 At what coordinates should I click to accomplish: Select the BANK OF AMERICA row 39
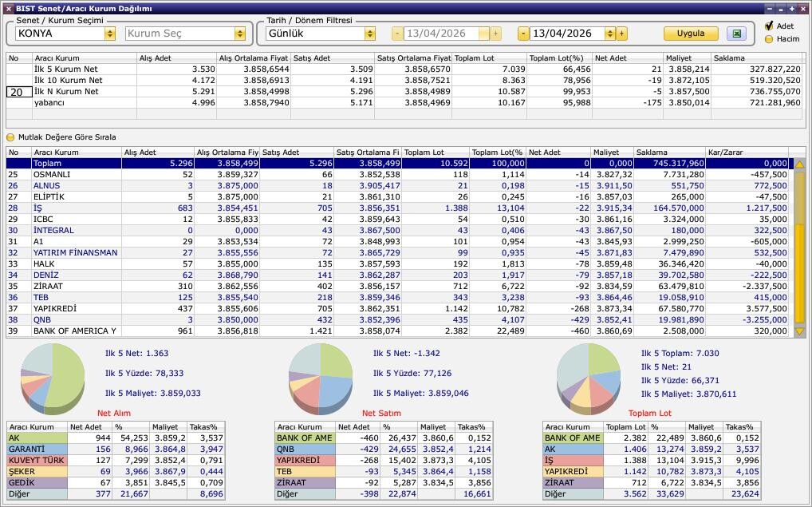tap(75, 331)
